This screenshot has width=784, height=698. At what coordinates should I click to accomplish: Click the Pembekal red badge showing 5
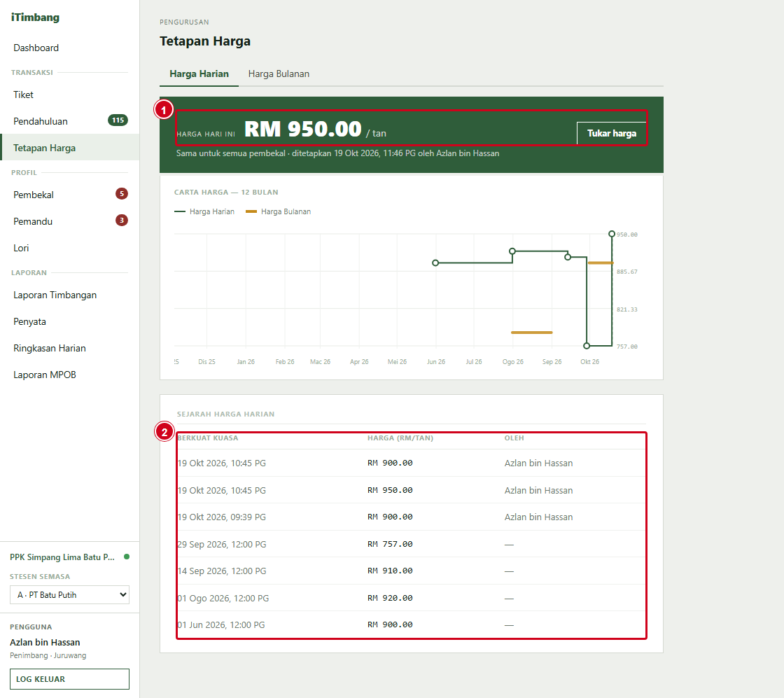point(122,194)
